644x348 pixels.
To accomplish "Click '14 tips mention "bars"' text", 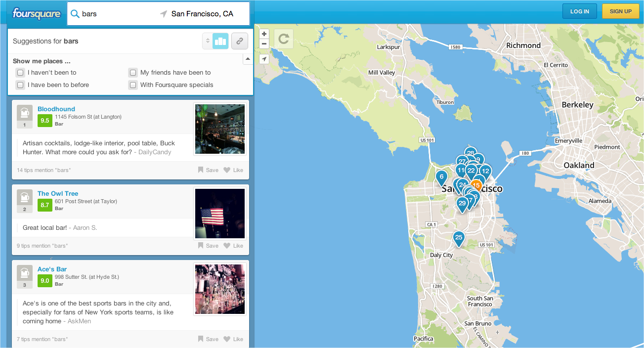I will pos(43,170).
